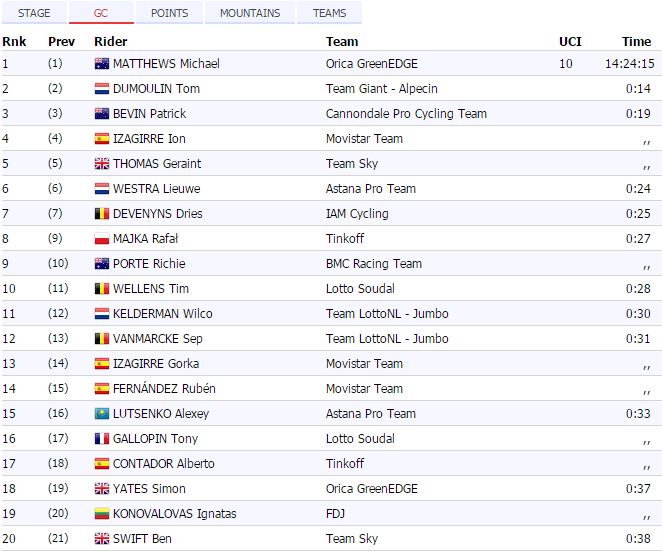Click the New Zealand flag beside Bevin Patrick
The image size is (662, 551).
point(101,114)
